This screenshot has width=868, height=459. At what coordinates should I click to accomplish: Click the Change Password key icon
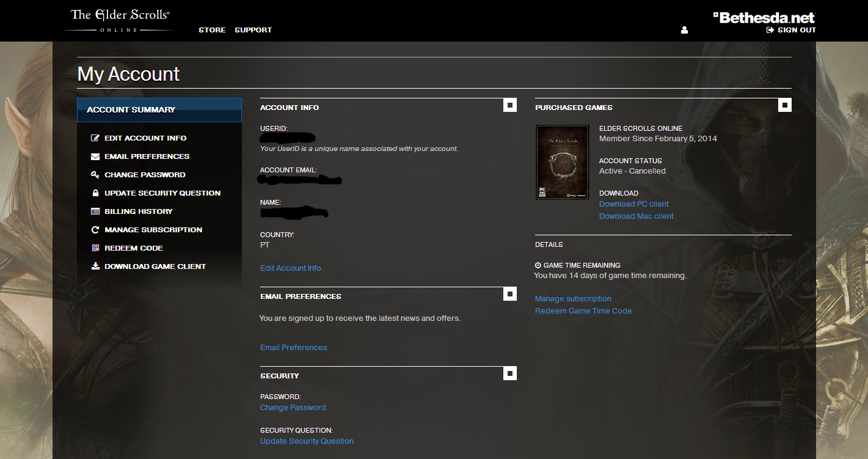pyautogui.click(x=95, y=175)
